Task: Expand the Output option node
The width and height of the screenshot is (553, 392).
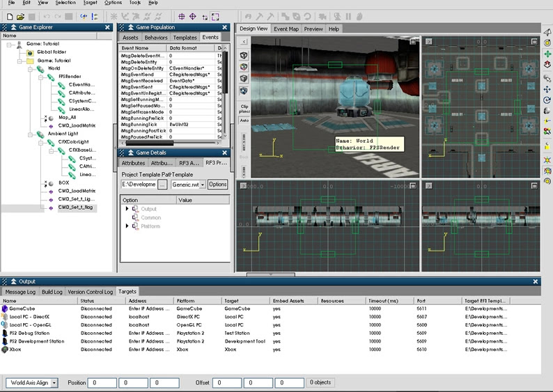Action: tap(127, 209)
